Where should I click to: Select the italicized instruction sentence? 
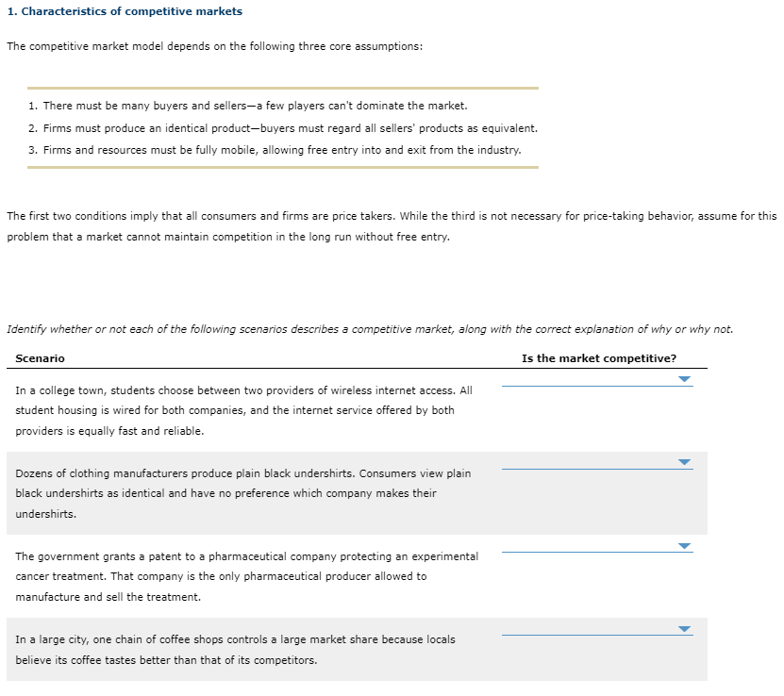(373, 329)
